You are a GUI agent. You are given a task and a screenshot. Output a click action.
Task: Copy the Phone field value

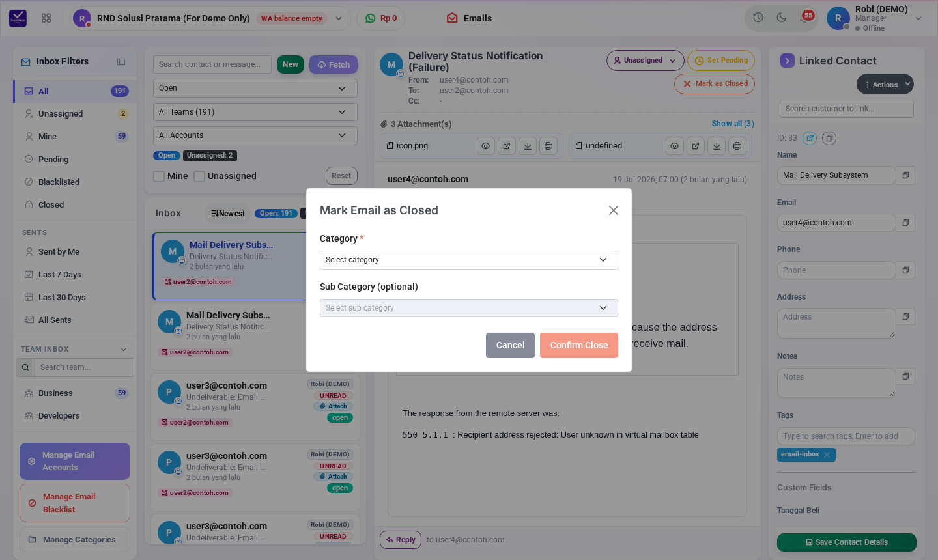[x=905, y=270]
